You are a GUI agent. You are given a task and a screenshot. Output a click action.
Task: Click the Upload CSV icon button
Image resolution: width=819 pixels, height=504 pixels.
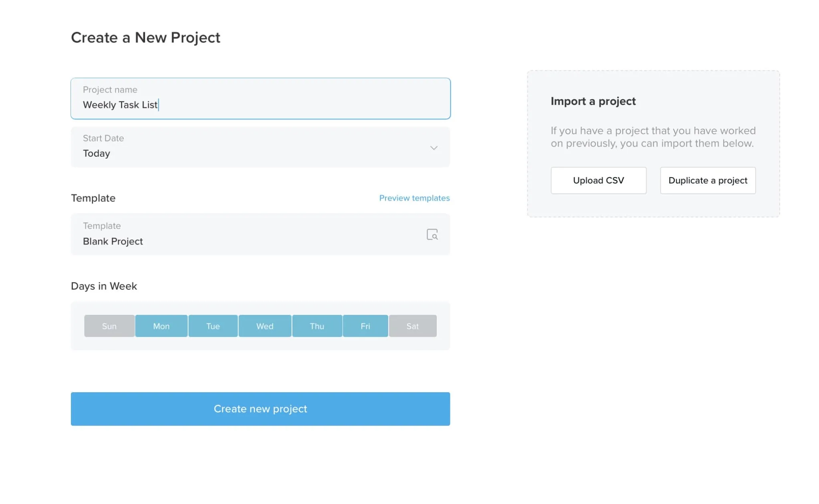pos(599,180)
